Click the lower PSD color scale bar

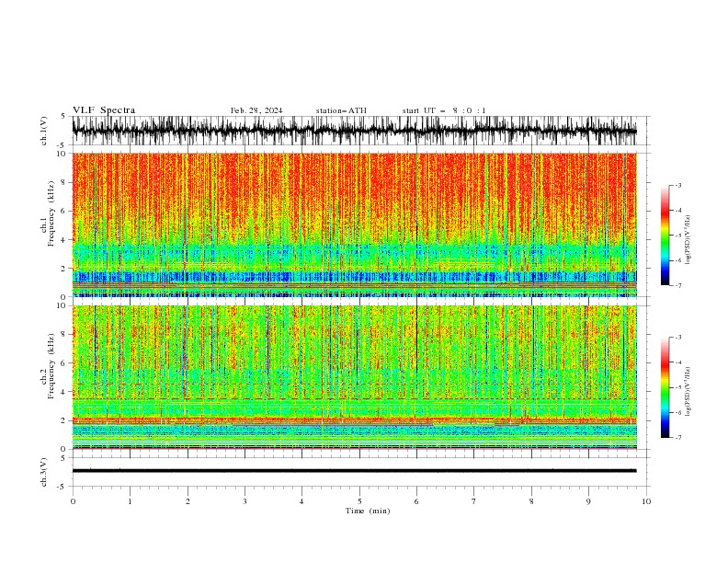tap(665, 387)
